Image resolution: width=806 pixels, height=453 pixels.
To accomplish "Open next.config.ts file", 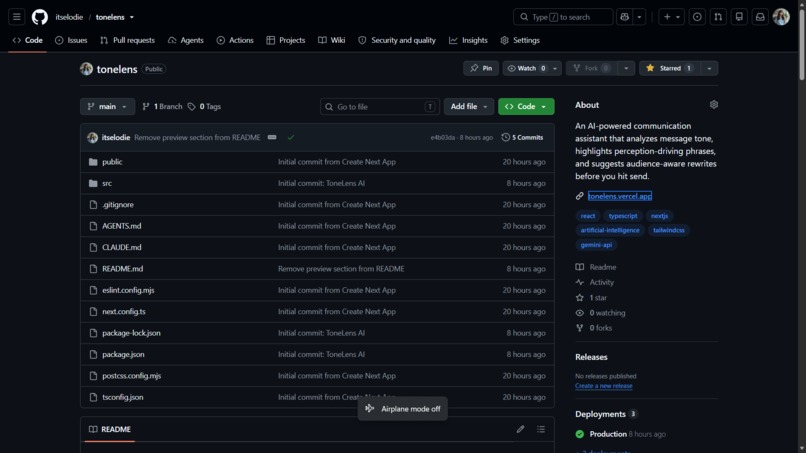I will (123, 312).
